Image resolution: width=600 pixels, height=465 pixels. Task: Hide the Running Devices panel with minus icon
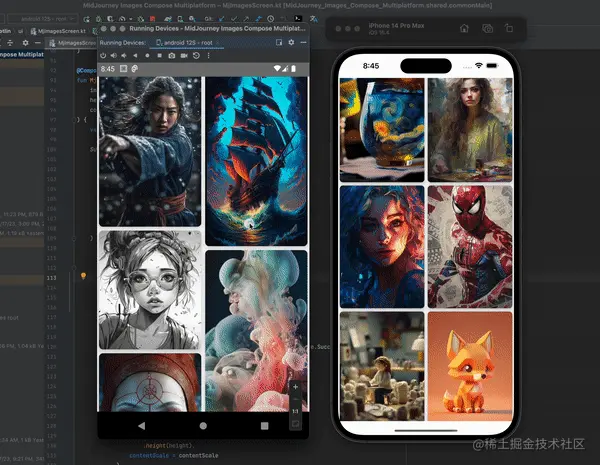click(x=303, y=42)
